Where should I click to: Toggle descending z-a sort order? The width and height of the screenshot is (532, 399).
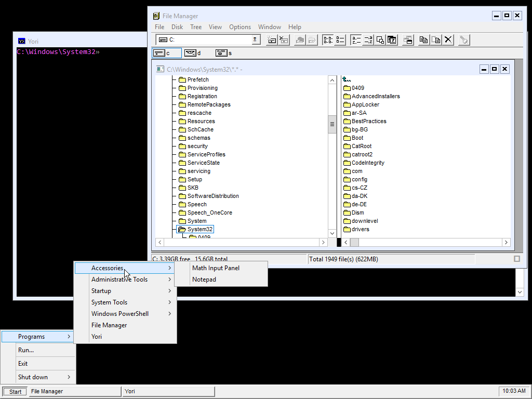367,39
